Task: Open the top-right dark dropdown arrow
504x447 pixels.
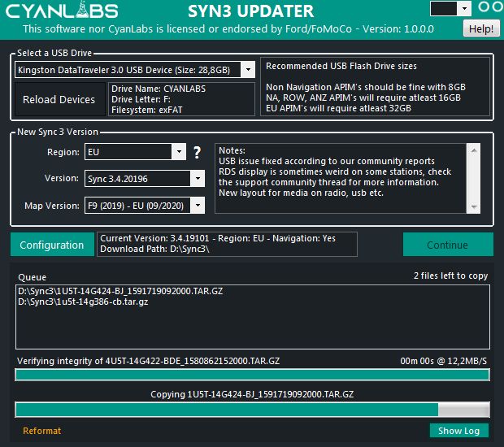Action: click(464, 9)
